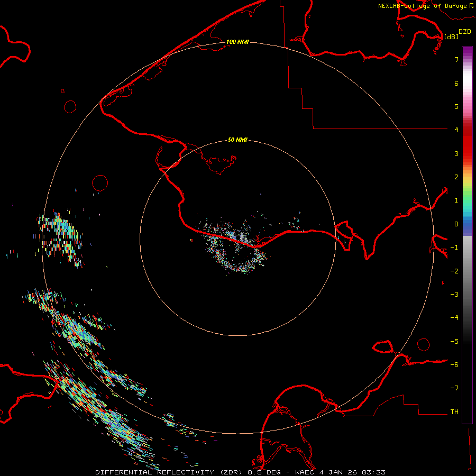Image resolution: width=476 pixels, height=476 pixels.
Task: Click the 1 tick label on color scale
Action: [456, 200]
